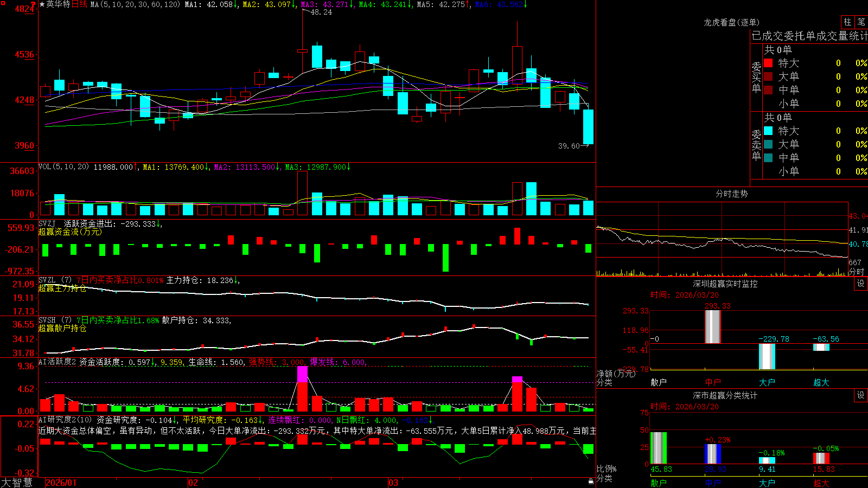The image size is (868, 488).
Task: Click the 龙虎看盘(逐单) panel title
Action: pyautogui.click(x=732, y=22)
